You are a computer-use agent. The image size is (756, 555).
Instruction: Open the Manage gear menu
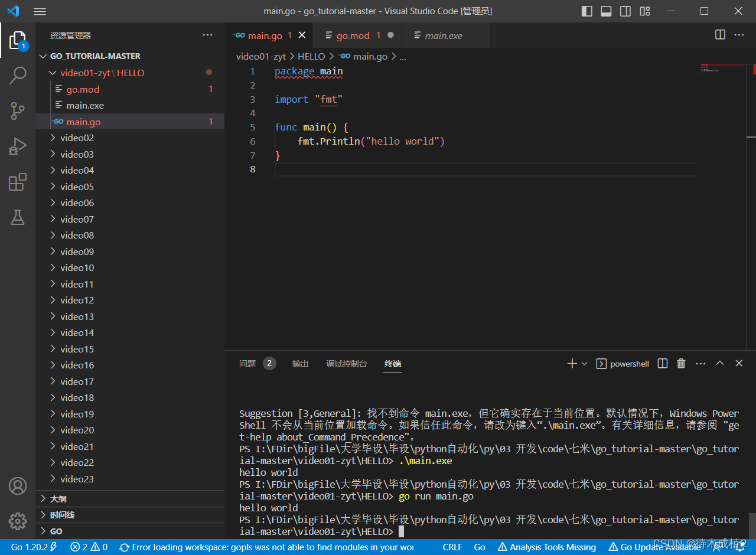tap(18, 521)
